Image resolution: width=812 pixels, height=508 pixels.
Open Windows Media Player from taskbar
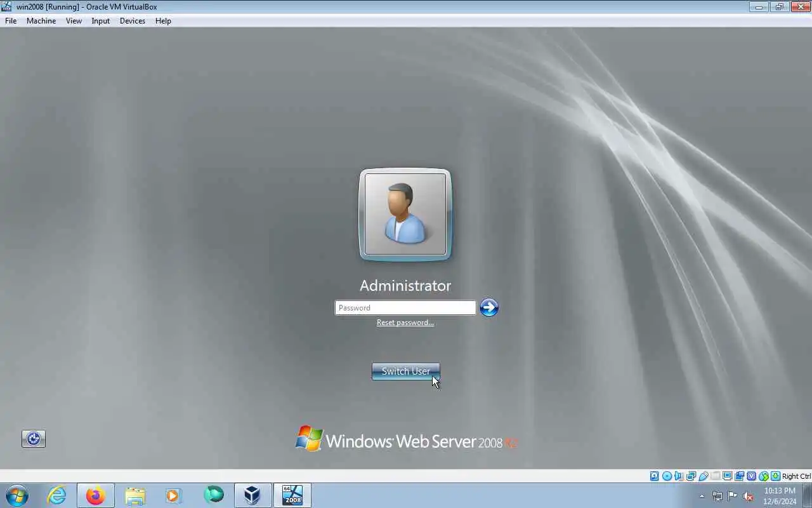click(x=174, y=495)
